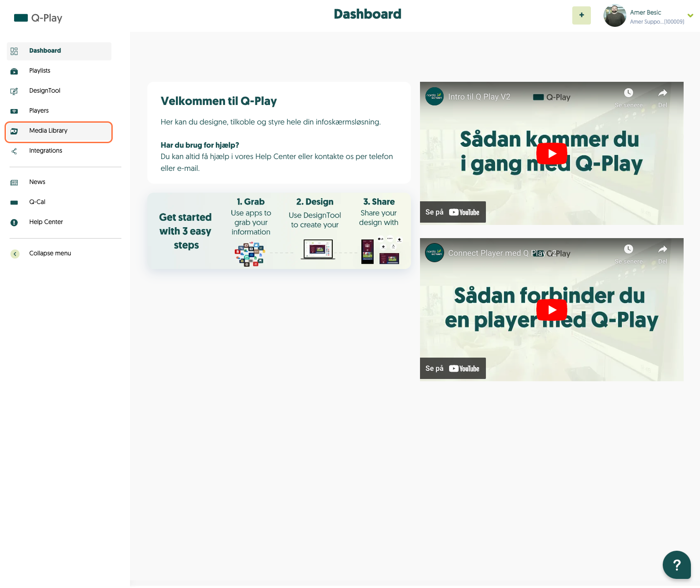Click the Velkommen til Q-Play heading

click(219, 101)
